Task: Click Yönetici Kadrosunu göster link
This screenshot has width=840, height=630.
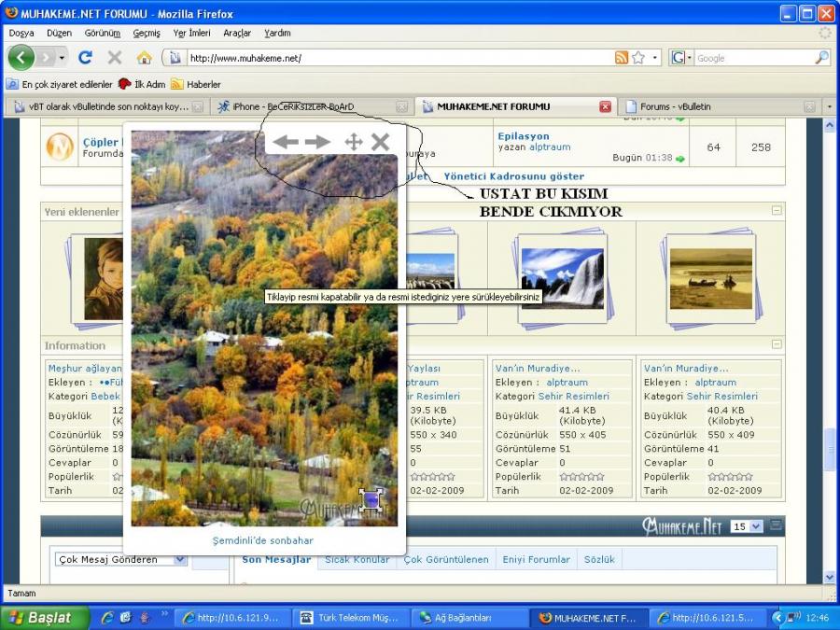Action: tap(513, 176)
